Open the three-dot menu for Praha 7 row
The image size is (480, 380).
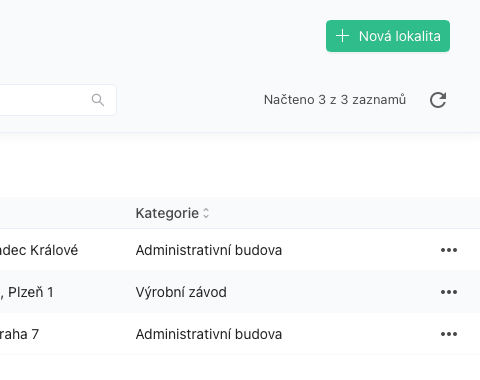coord(449,334)
